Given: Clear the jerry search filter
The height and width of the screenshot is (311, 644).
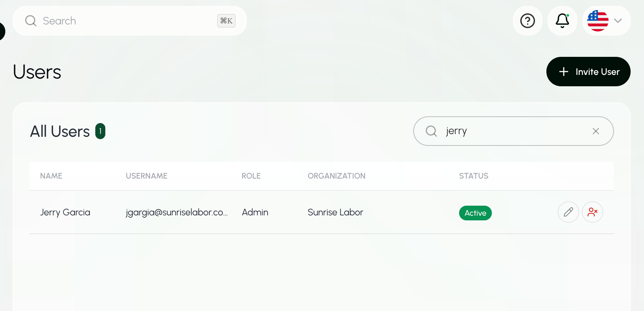Looking at the screenshot, I should point(596,131).
